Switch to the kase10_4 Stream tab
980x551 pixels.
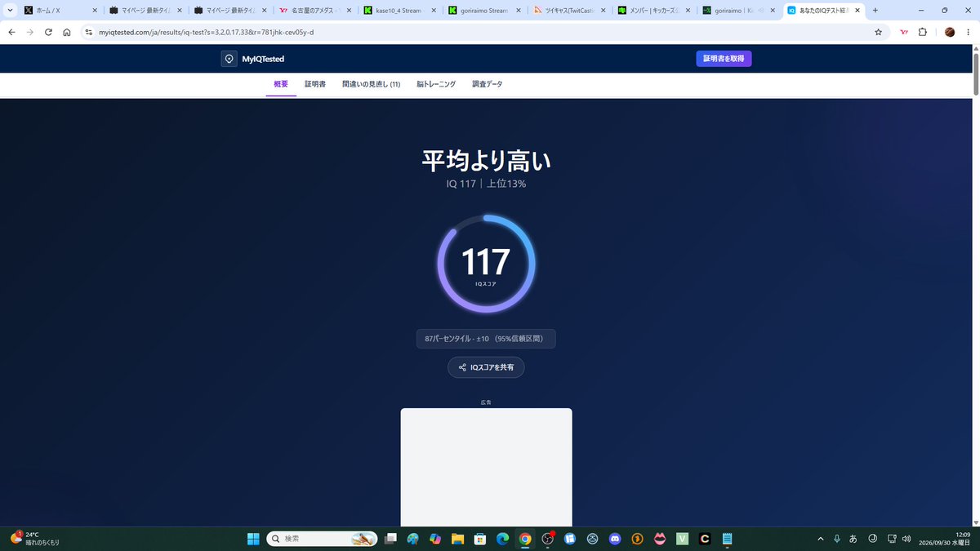pyautogui.click(x=399, y=11)
